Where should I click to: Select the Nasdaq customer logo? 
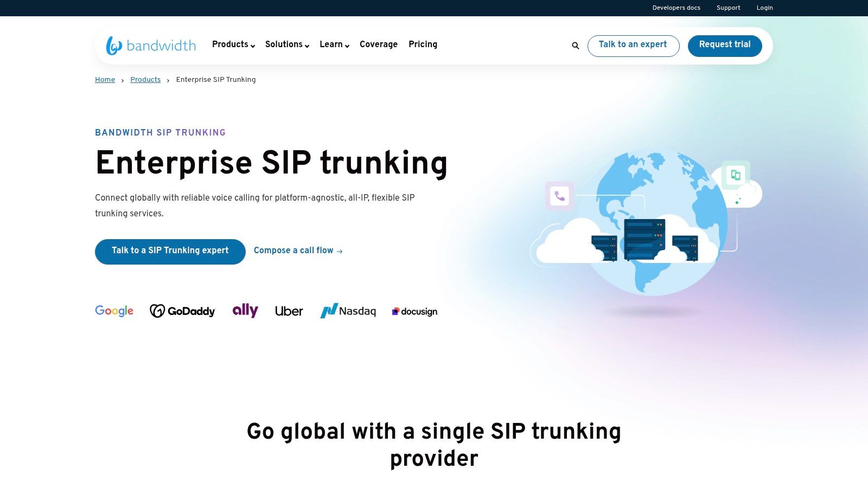pyautogui.click(x=348, y=311)
